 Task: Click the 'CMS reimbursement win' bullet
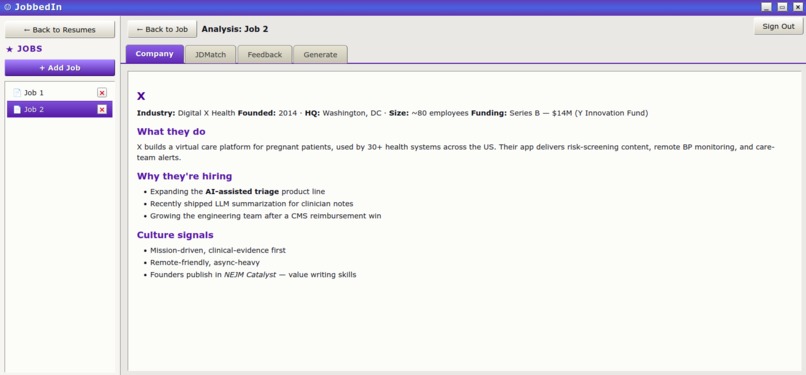tap(266, 216)
